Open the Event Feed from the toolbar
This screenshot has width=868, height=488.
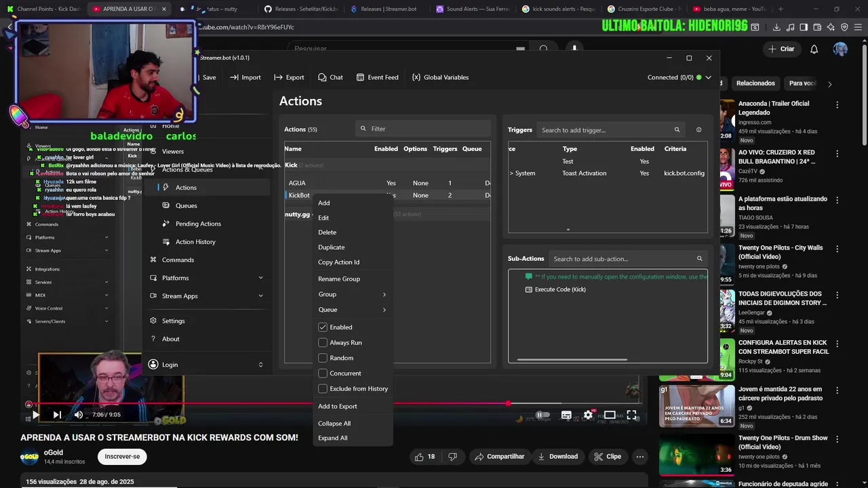click(377, 77)
